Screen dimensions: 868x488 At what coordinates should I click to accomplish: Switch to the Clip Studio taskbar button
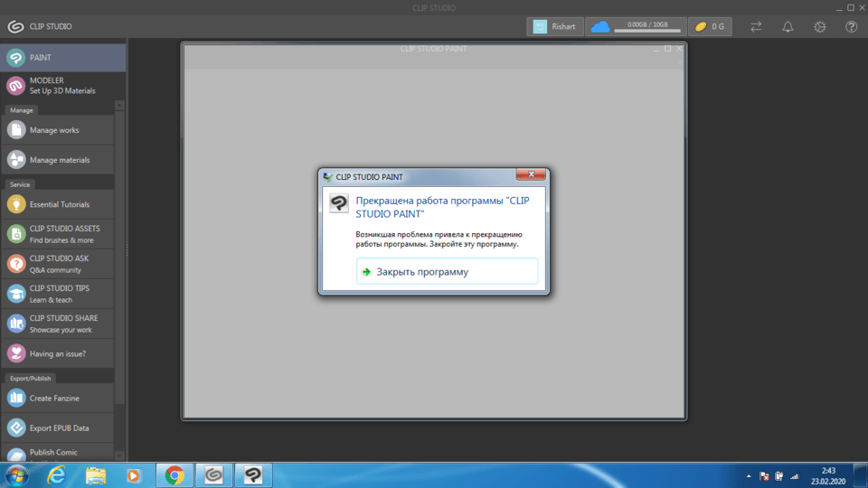tap(213, 475)
